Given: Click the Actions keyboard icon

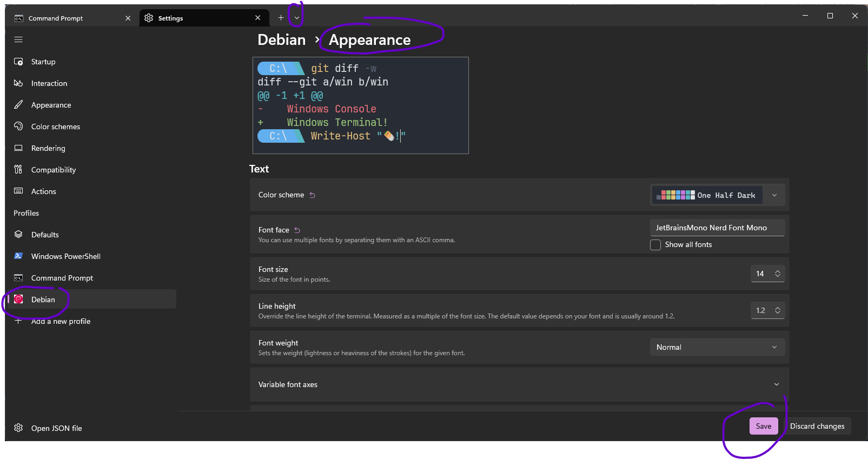Looking at the screenshot, I should (18, 191).
